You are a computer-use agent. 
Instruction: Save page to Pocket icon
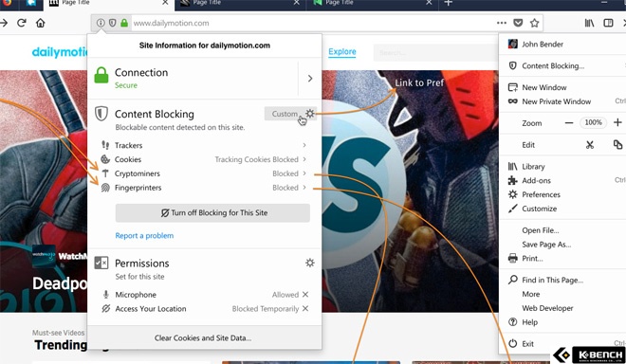[518, 23]
